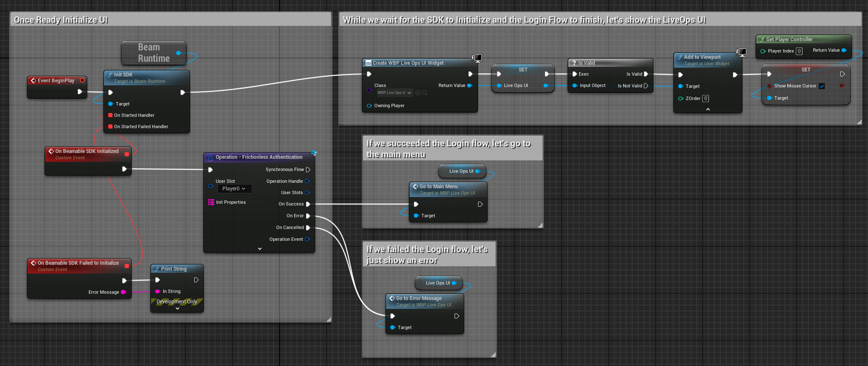Screen dimensions: 868x366
Task: Select the Once Ready Initialize UI comment title
Action: pyautogui.click(x=61, y=20)
